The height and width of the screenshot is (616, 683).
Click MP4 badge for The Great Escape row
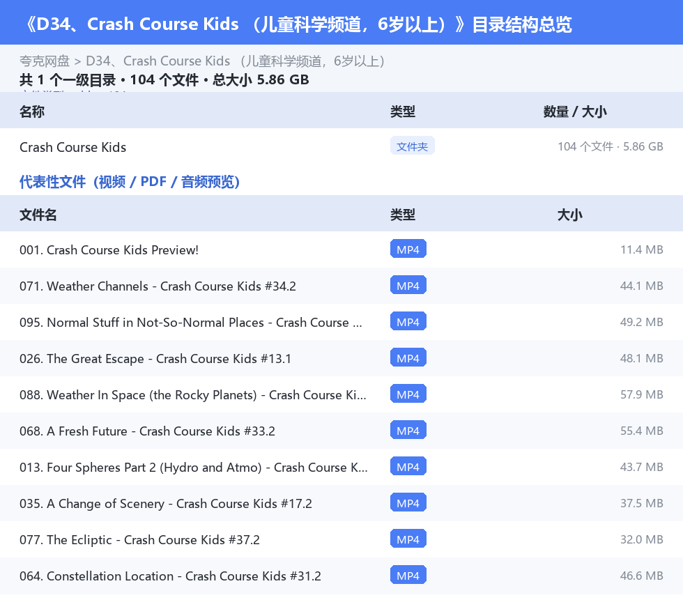pos(408,357)
